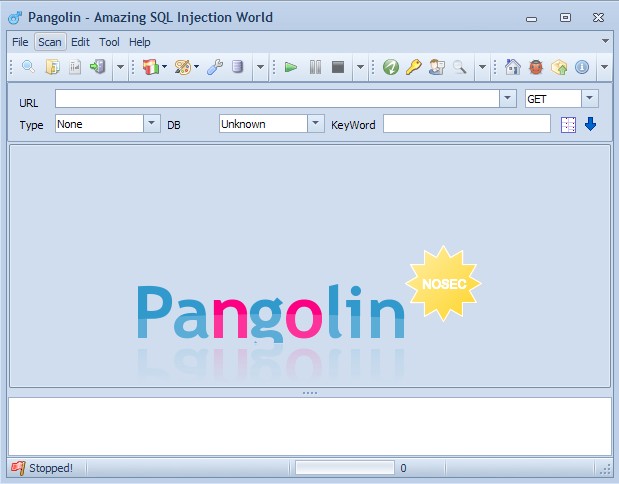
Task: Click the red-green flag box icon
Action: point(150,67)
